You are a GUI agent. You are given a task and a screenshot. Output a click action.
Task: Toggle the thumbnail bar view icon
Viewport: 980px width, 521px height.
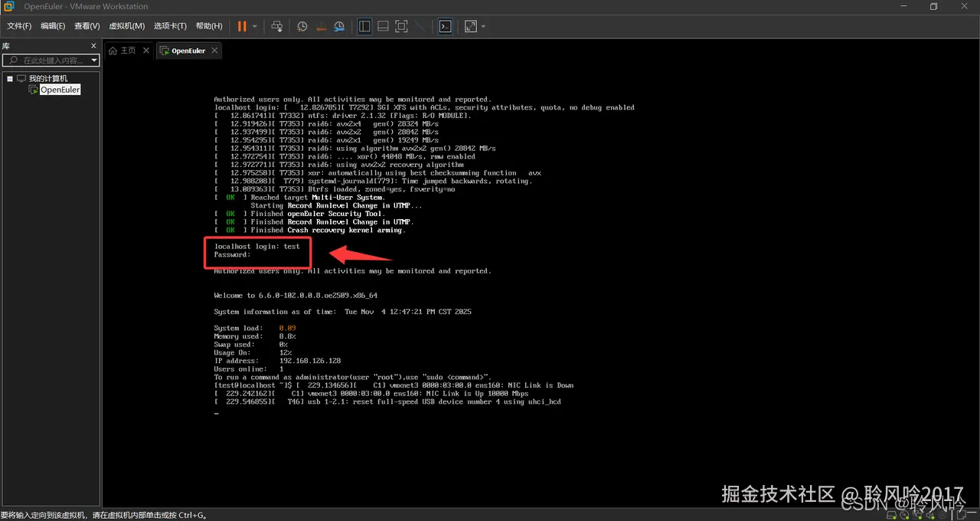click(383, 26)
